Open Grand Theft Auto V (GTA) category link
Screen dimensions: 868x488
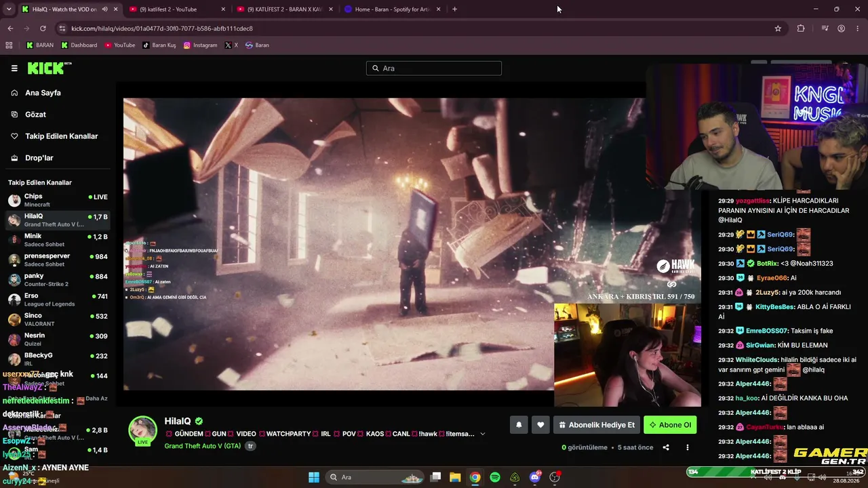pos(202,446)
